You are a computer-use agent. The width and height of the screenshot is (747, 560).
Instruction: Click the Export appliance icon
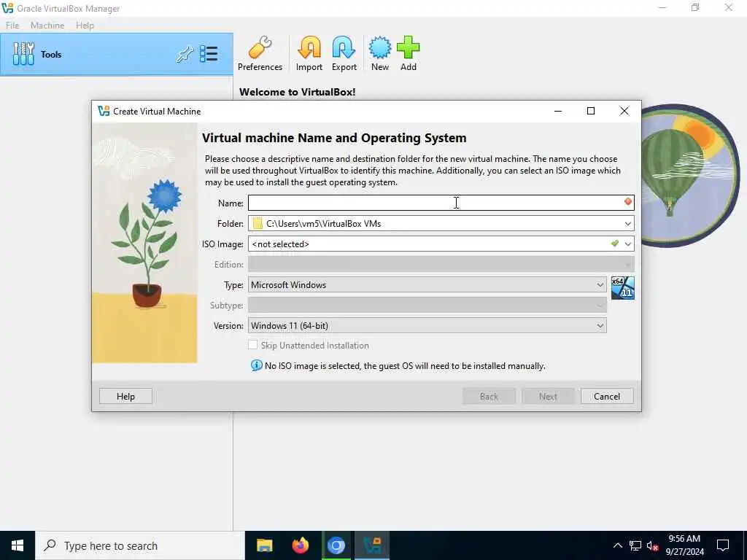344,53
